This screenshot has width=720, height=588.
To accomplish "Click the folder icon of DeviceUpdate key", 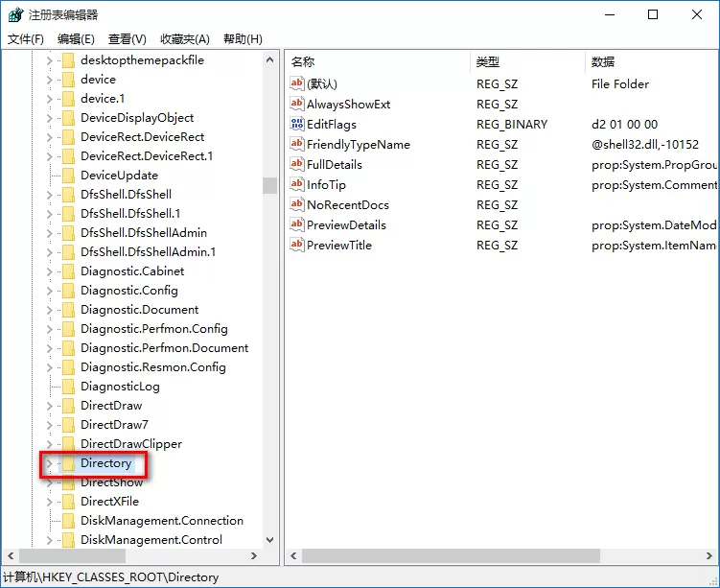I will click(x=68, y=176).
